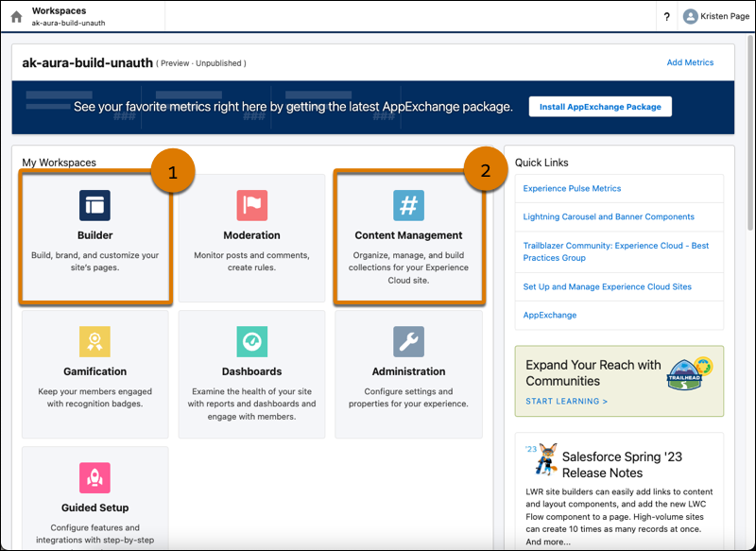The height and width of the screenshot is (551, 756).
Task: Open Lightning Carousel and Banner Components link
Action: 609,216
